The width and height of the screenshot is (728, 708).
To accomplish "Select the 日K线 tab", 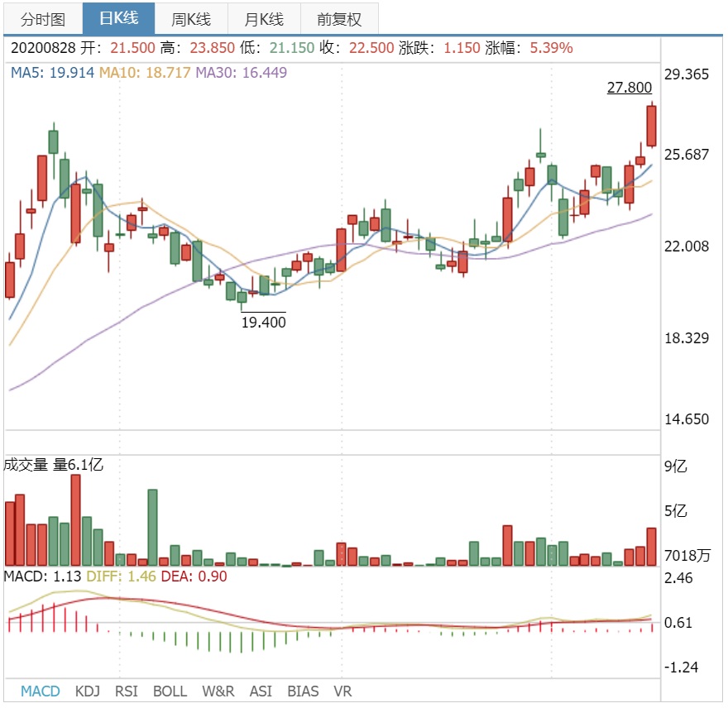I will [119, 18].
